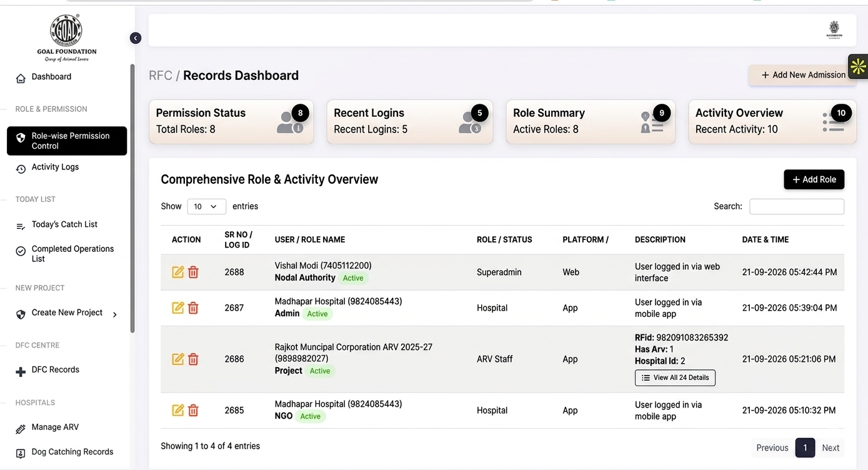The image size is (868, 470).
Task: Click the Permission Status users icon
Action: pos(289,122)
